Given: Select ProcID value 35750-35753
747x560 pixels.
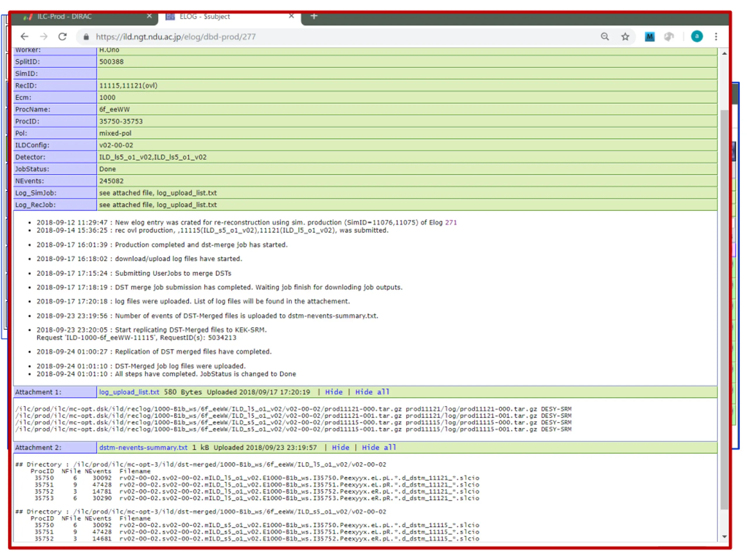Looking at the screenshot, I should [121, 122].
